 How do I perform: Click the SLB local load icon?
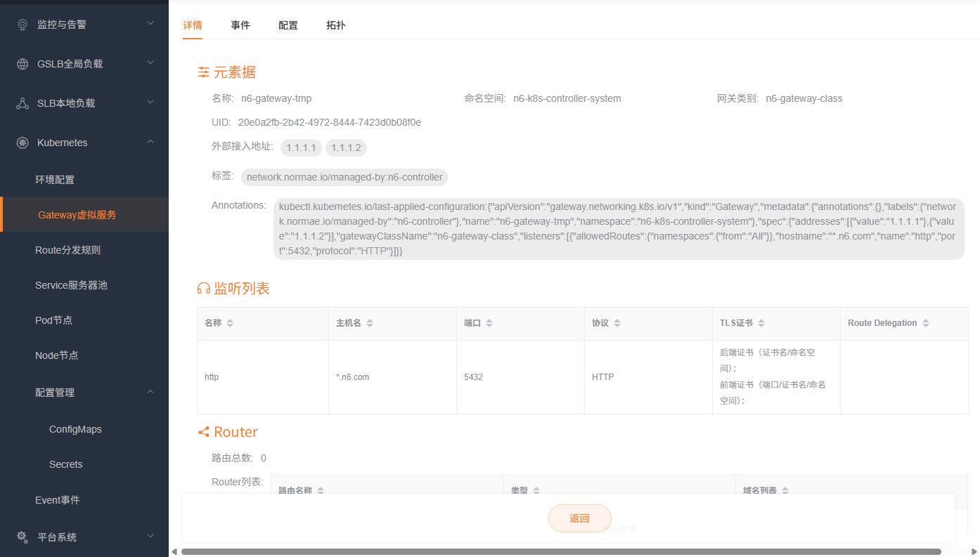22,103
